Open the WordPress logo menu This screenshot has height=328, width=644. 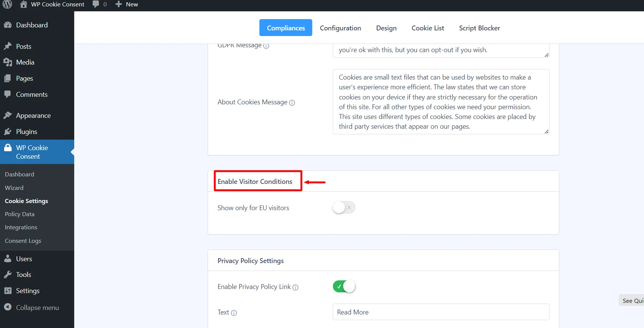click(7, 4)
